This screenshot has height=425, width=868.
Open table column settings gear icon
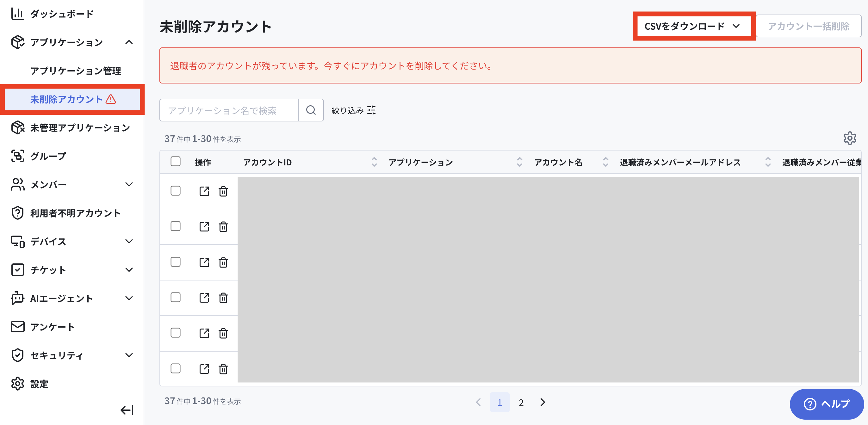point(849,138)
